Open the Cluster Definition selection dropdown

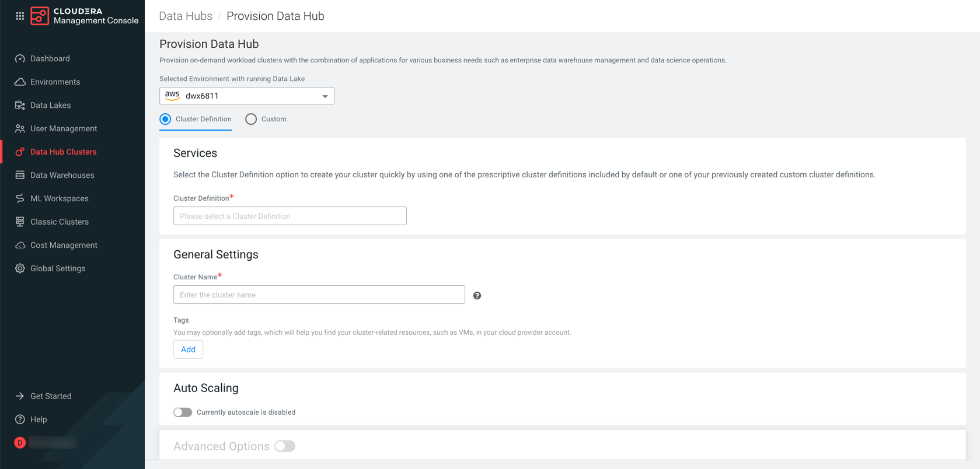point(290,216)
